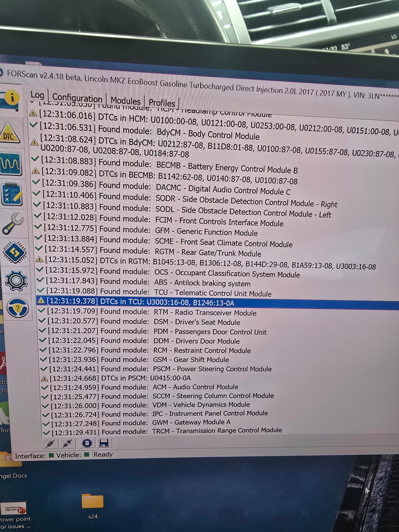Select the FCIM Front Controls Interface row
399x532 pixels.
pos(159,220)
